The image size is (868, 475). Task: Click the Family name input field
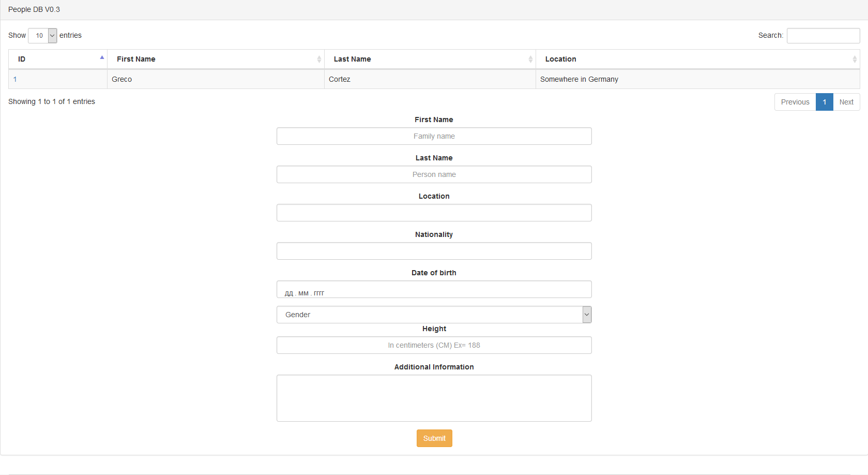434,136
